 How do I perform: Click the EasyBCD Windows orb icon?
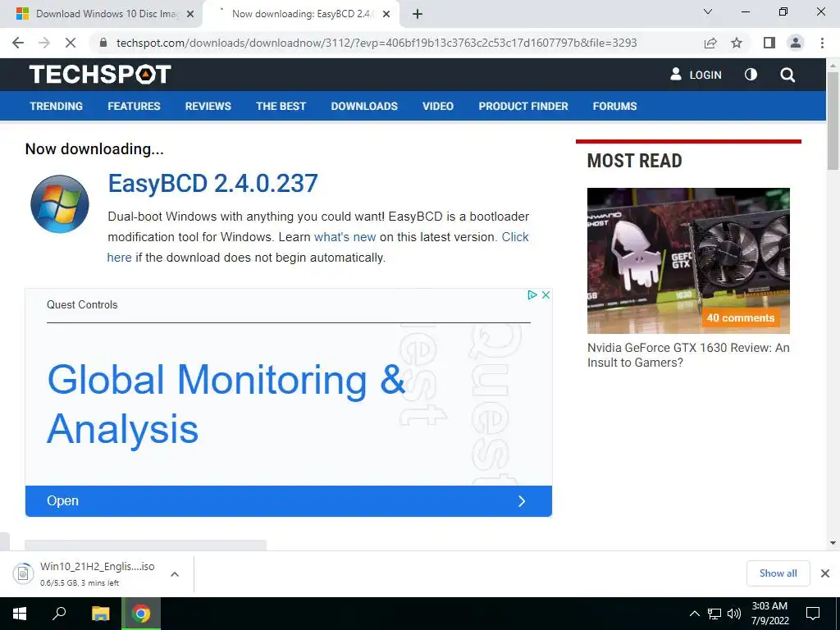[59, 204]
